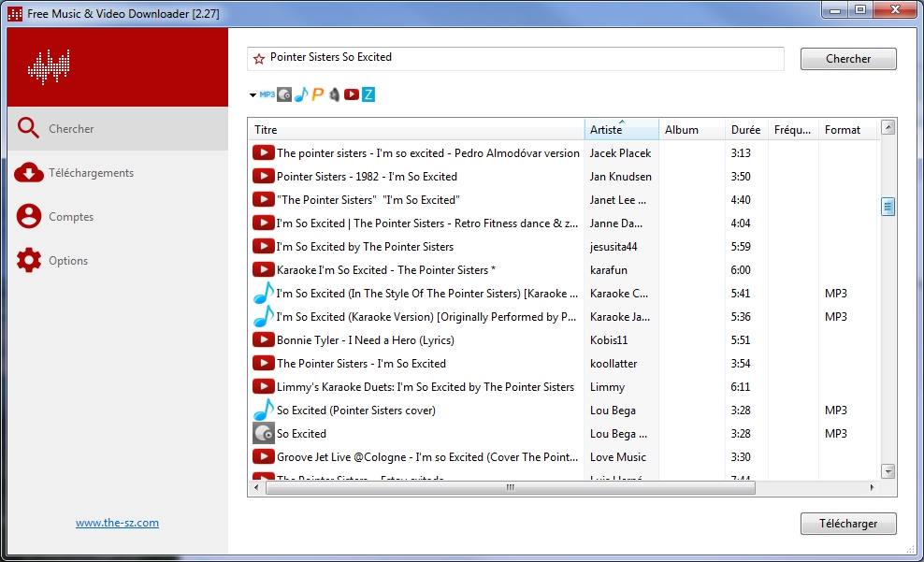Click YouTube icon of Pointer Sisters - 1982 row
Viewport: 924px width, 562px height.
click(x=264, y=176)
